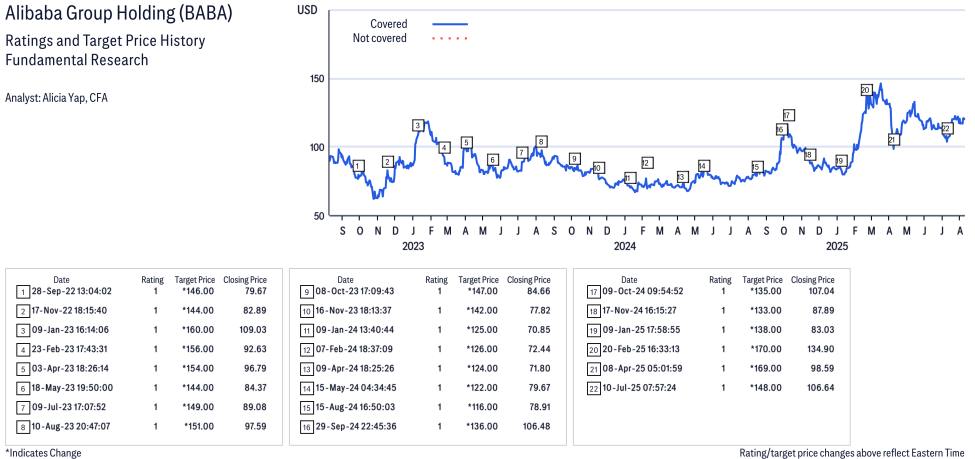Click target price *116.00
Viewport: 975px width, 459px height.
pos(483,407)
